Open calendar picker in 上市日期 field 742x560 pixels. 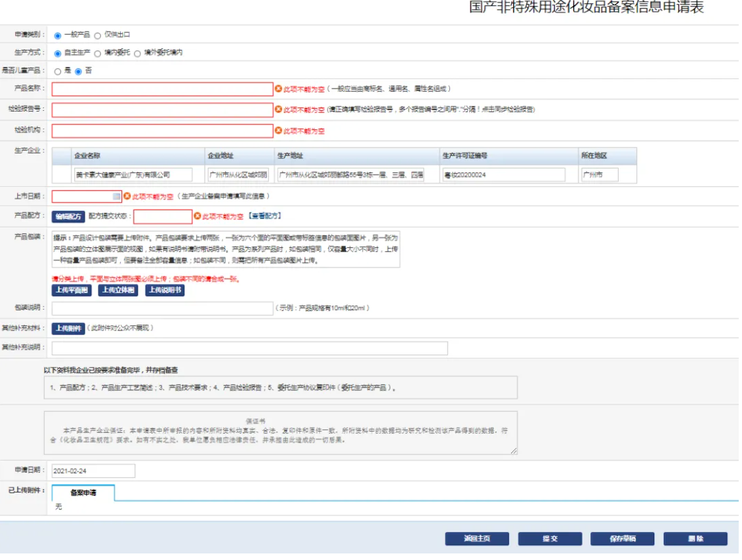117,196
